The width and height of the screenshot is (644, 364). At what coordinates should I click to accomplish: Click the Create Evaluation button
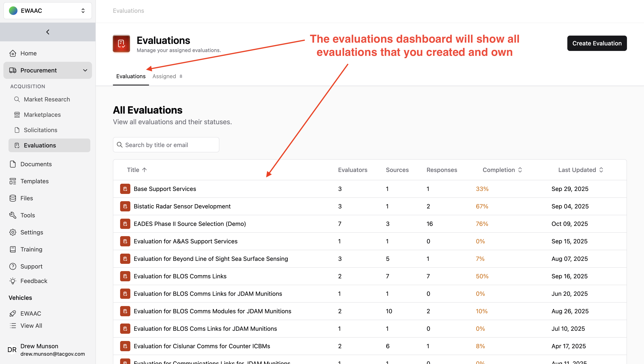597,43
